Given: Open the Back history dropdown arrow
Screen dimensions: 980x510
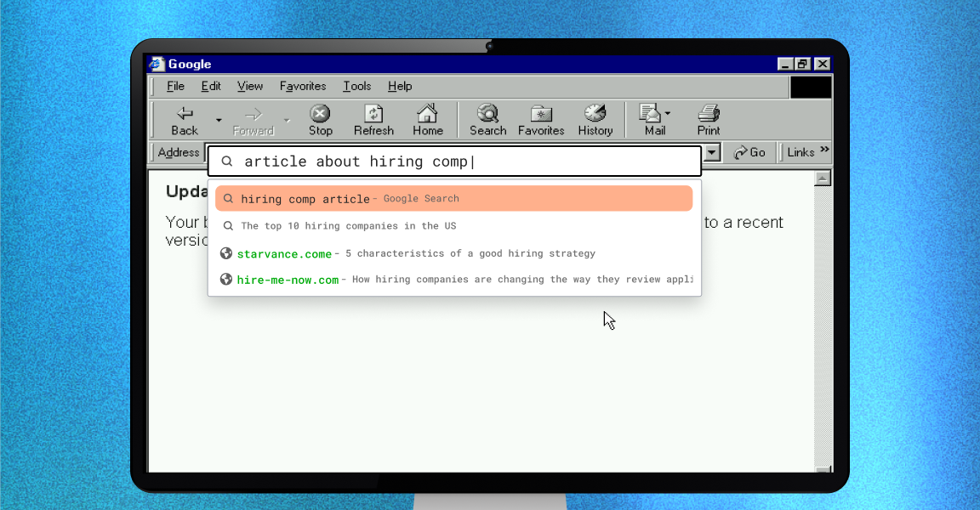Looking at the screenshot, I should coord(219,120).
